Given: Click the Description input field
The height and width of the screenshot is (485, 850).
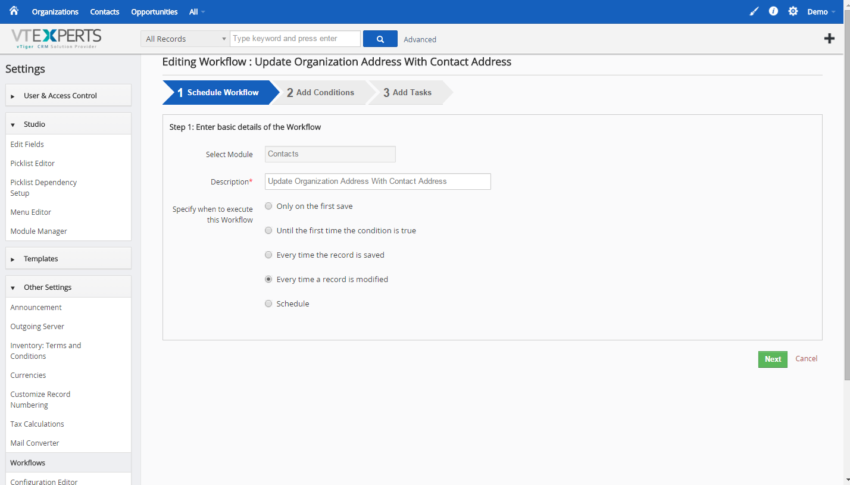Looking at the screenshot, I should click(x=378, y=182).
